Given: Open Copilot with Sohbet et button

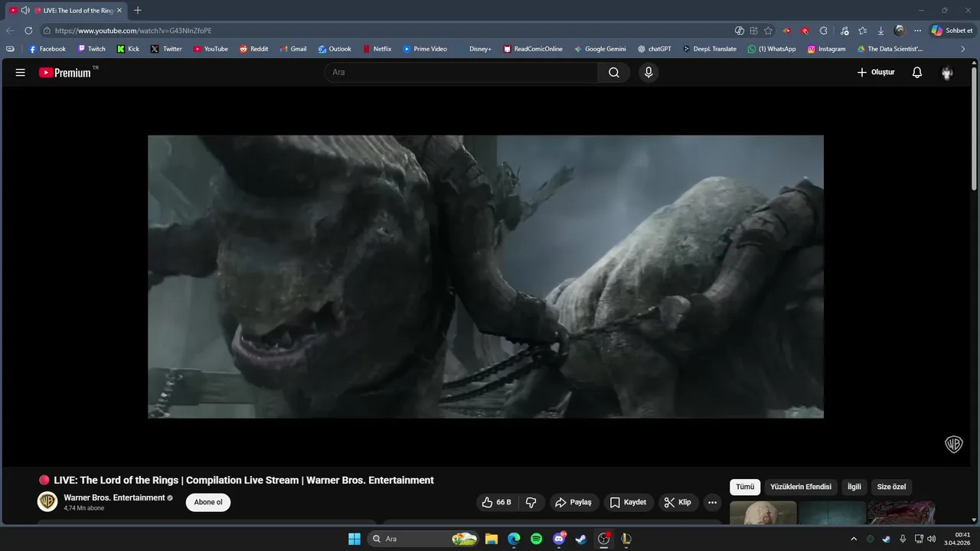Looking at the screenshot, I should [x=952, y=31].
